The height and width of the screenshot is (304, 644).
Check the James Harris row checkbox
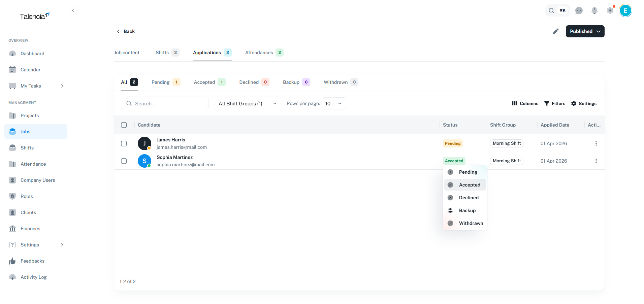point(124,143)
